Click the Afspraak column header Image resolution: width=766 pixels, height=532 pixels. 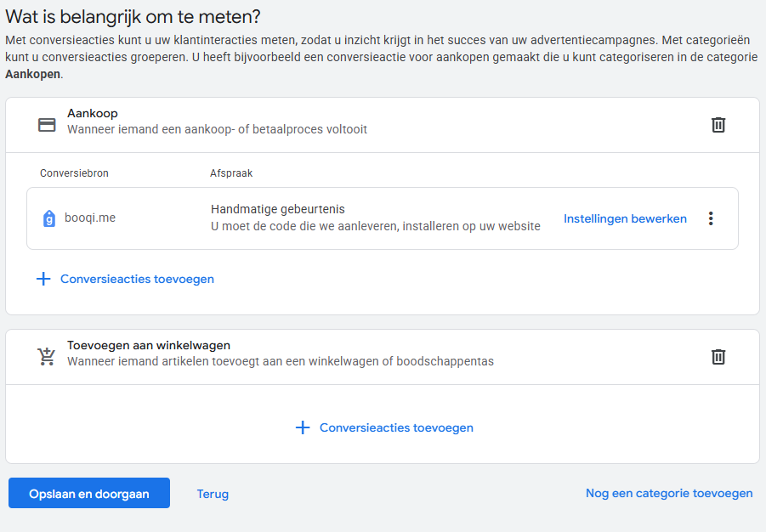click(231, 173)
